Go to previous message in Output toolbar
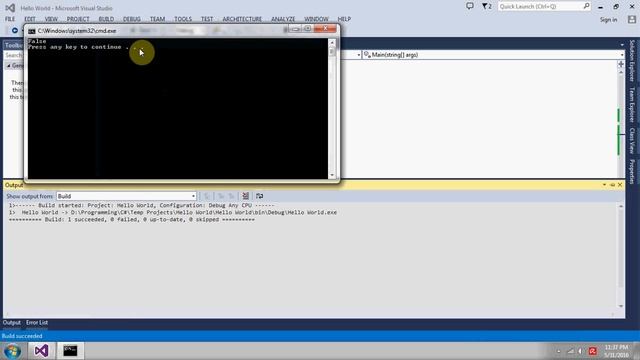The width and height of the screenshot is (640, 360). 221,196
